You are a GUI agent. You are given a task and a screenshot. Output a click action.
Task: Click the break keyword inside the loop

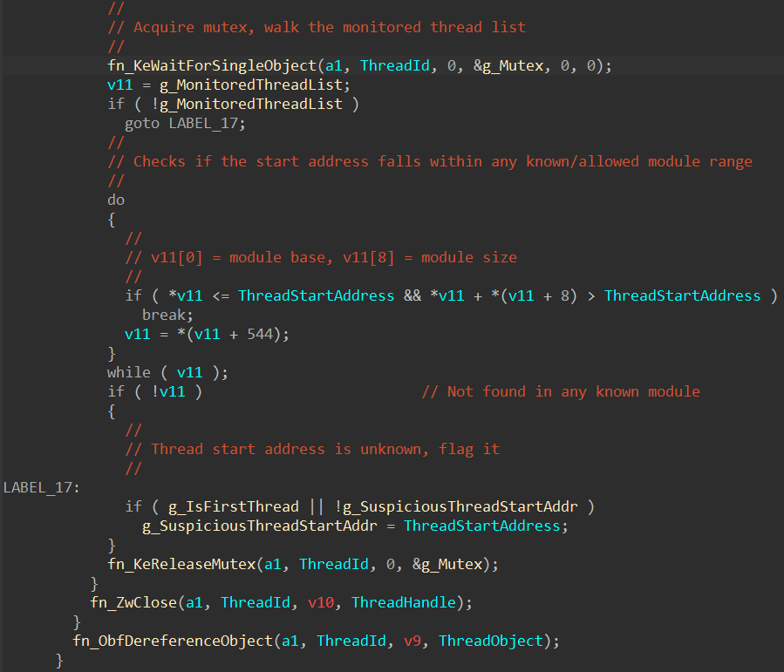pyautogui.click(x=163, y=315)
